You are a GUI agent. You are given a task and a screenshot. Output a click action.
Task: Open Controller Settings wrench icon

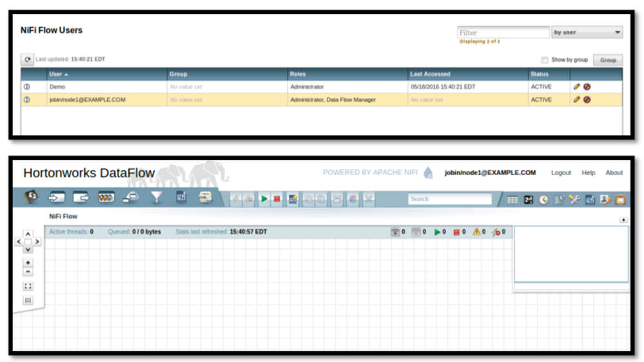574,200
